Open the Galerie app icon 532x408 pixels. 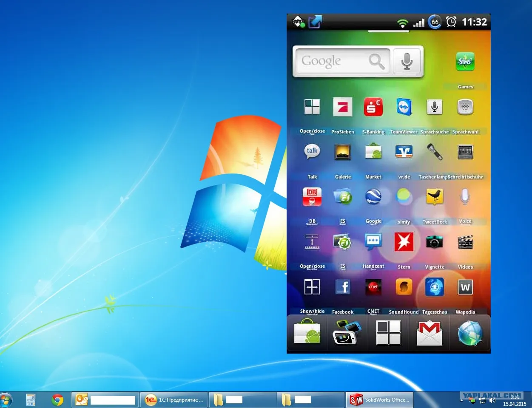click(x=343, y=152)
